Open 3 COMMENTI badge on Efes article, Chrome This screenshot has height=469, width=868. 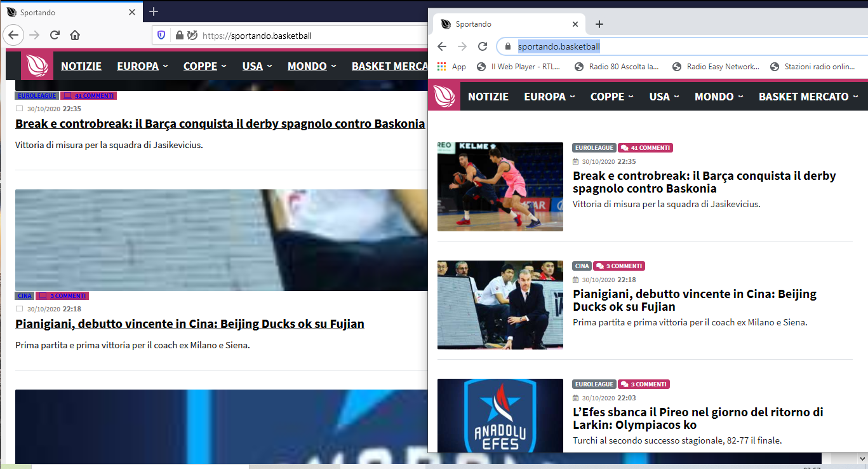point(644,384)
